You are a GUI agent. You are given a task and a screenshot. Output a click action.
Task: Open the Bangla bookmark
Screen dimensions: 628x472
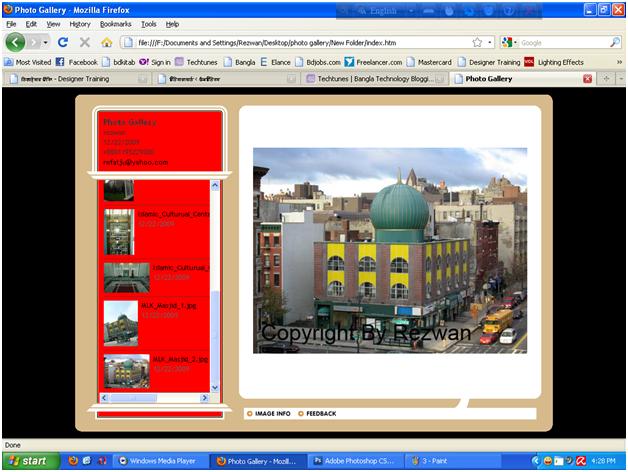(240, 62)
